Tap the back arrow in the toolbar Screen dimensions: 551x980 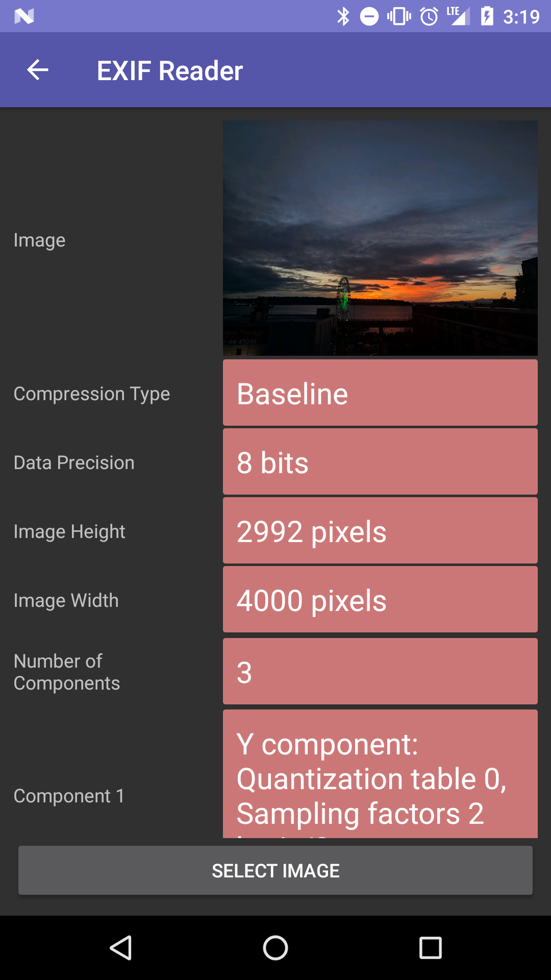[x=38, y=70]
